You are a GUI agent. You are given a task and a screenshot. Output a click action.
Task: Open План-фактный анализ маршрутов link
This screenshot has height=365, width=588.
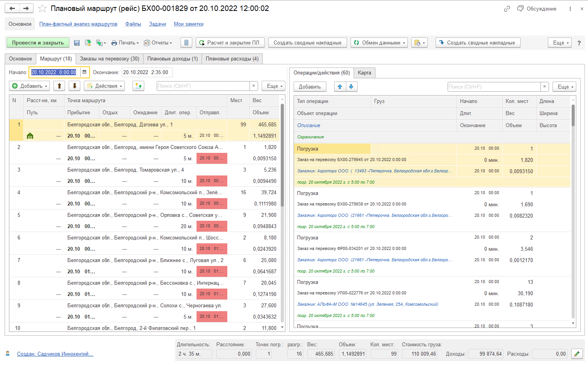point(78,24)
